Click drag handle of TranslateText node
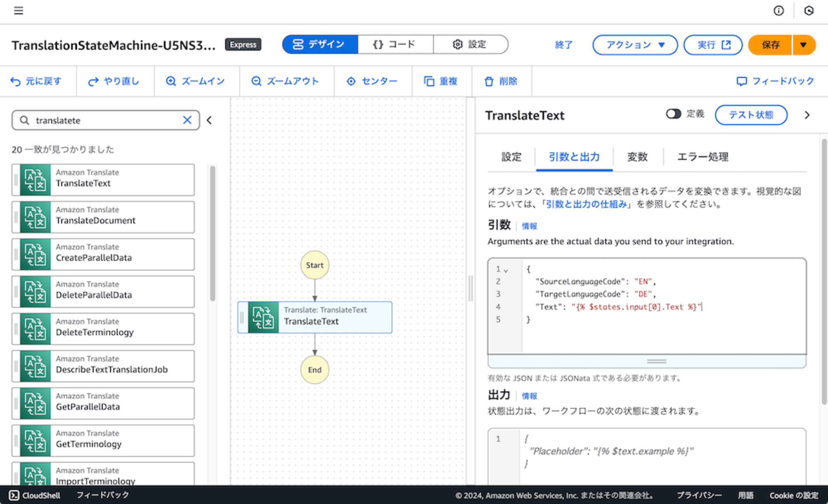The height and width of the screenshot is (504, 828). pyautogui.click(x=242, y=317)
